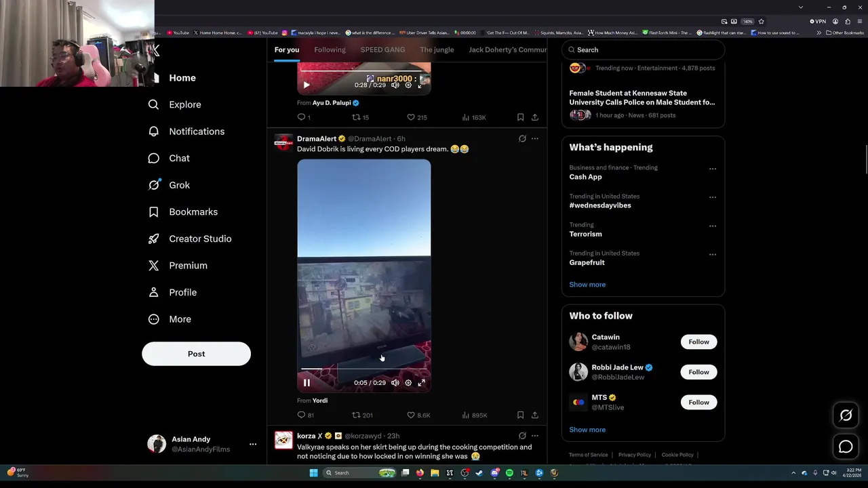Switch to the For you tab
The width and height of the screenshot is (868, 488).
tap(286, 49)
